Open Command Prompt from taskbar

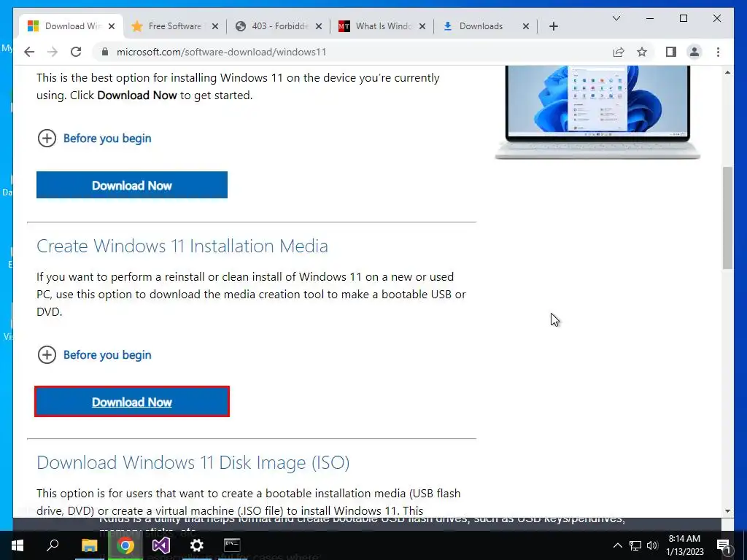click(x=232, y=545)
